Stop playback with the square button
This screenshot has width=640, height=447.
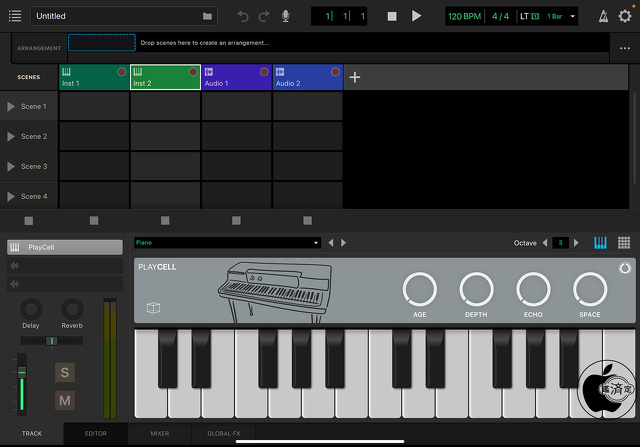pyautogui.click(x=392, y=16)
